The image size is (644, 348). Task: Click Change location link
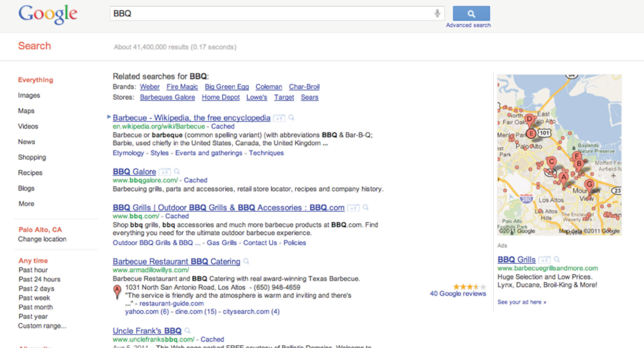[42, 239]
